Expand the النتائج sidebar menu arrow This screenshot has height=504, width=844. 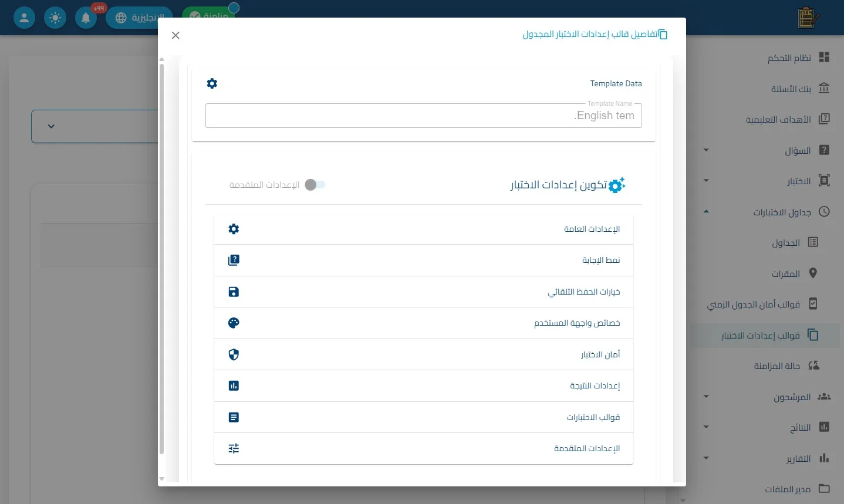[706, 427]
